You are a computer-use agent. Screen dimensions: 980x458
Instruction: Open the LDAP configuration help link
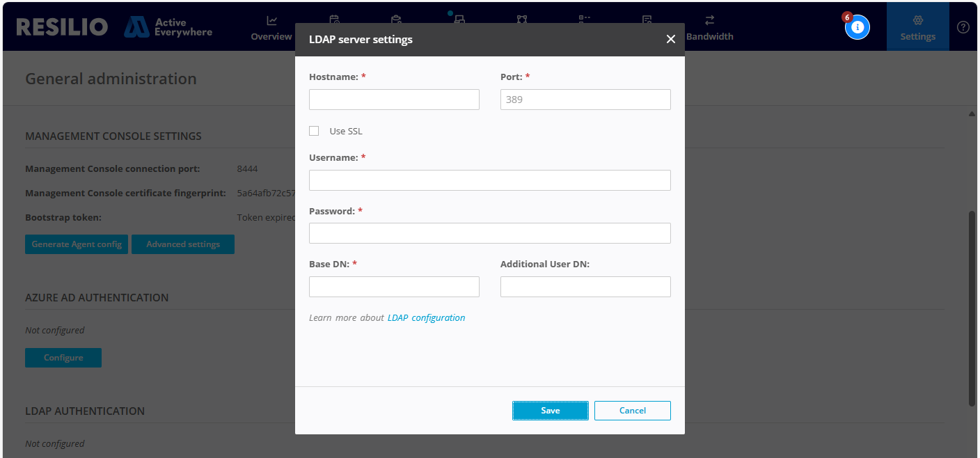426,317
